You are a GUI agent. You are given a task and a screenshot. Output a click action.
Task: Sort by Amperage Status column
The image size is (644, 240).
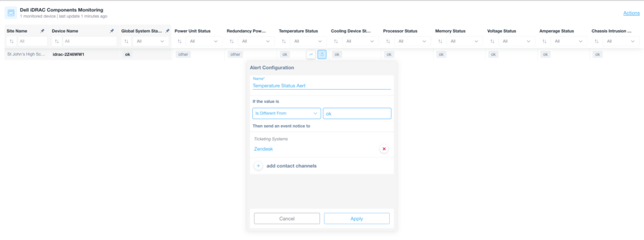coord(545,41)
